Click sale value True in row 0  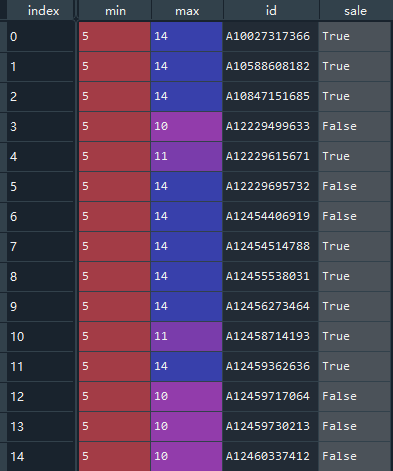point(354,36)
